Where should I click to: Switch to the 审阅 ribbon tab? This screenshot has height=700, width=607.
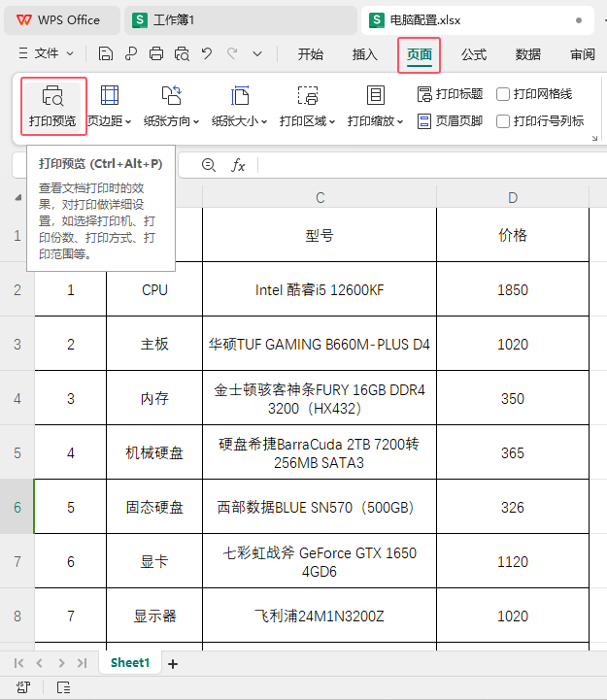(583, 54)
